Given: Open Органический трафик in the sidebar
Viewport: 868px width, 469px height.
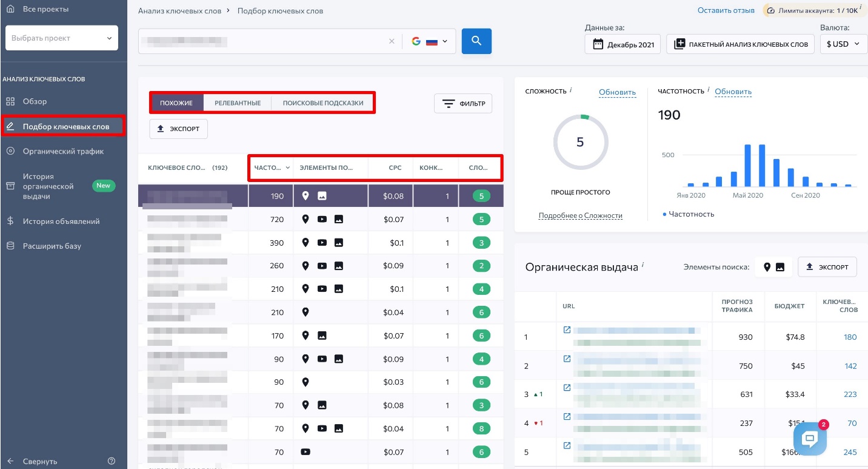Looking at the screenshot, I should pos(63,151).
